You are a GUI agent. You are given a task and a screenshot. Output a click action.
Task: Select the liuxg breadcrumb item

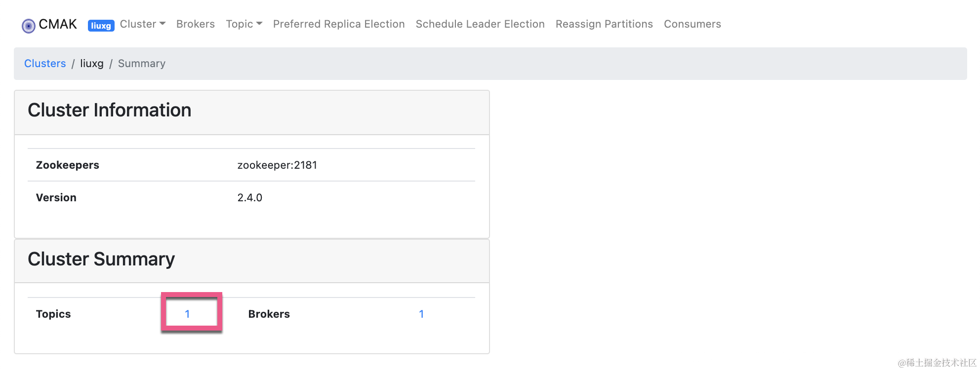[92, 64]
